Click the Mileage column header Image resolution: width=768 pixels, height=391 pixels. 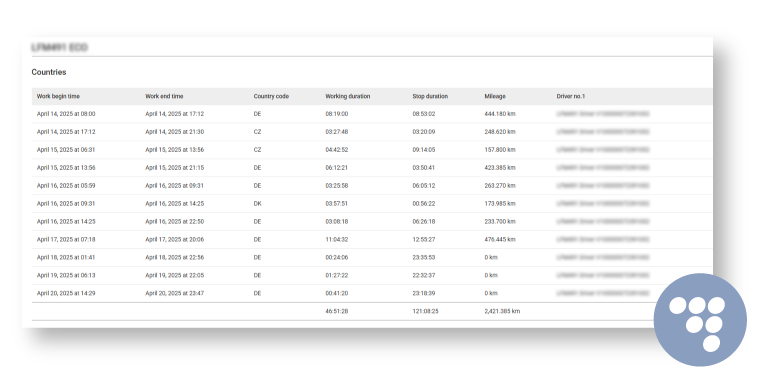point(495,97)
